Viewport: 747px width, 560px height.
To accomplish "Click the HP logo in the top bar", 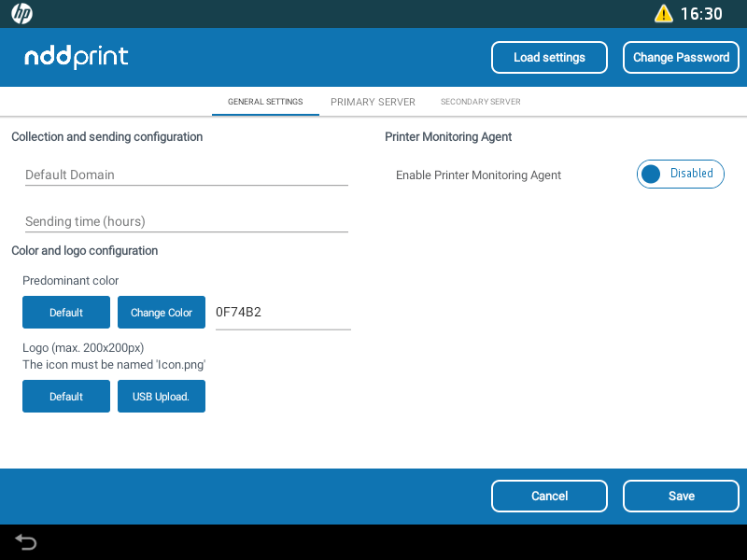I will (x=21, y=14).
